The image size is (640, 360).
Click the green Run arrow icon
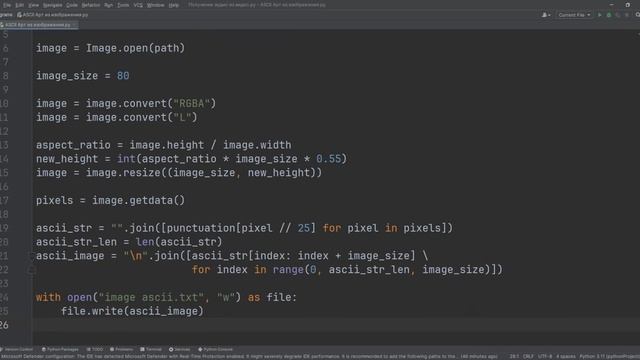600,15
